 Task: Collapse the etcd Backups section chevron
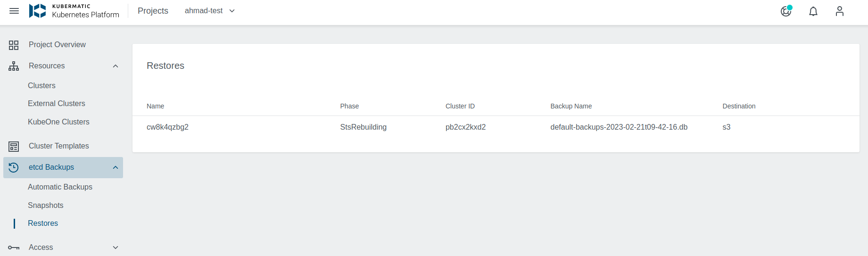116,167
